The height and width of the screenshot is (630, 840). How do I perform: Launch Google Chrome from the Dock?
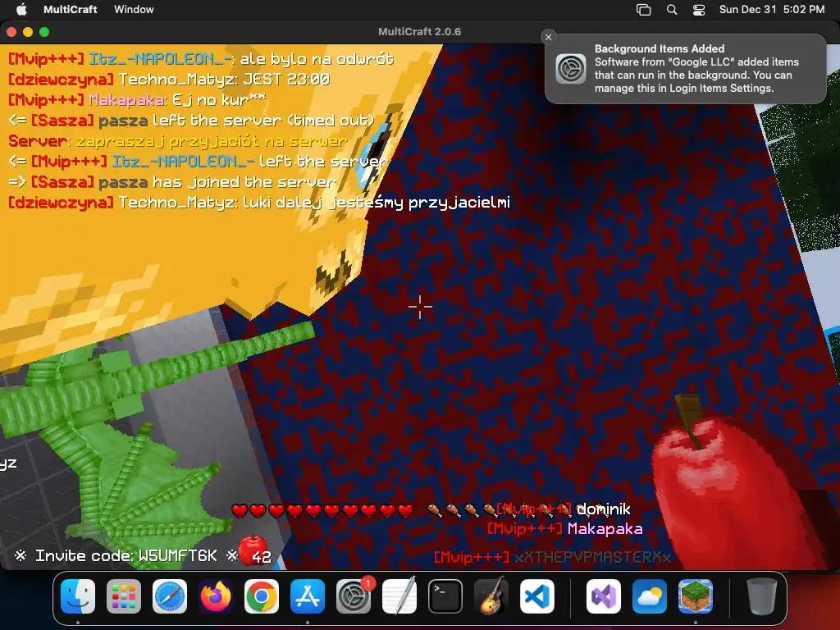[262, 596]
